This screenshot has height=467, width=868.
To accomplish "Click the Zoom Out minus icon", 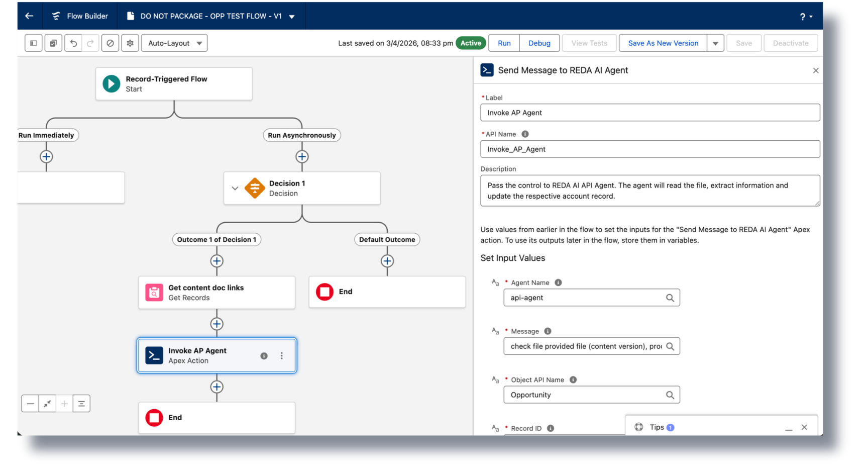I will pyautogui.click(x=30, y=403).
